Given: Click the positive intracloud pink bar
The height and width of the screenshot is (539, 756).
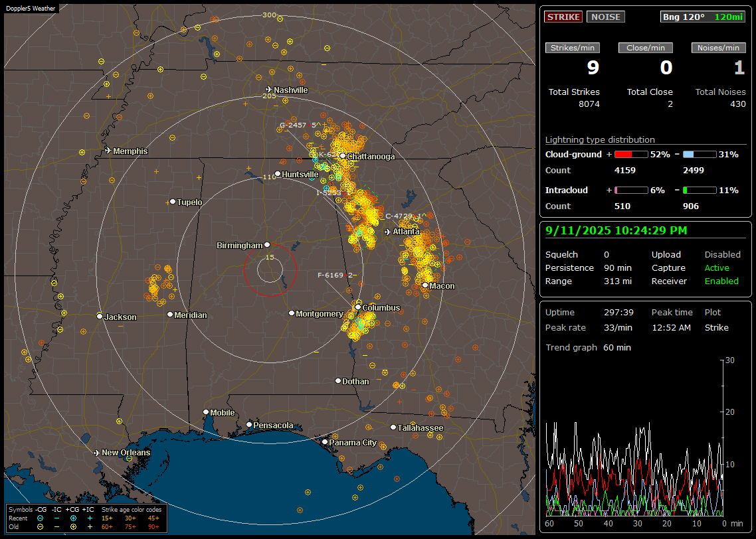Looking at the screenshot, I should click(x=630, y=191).
